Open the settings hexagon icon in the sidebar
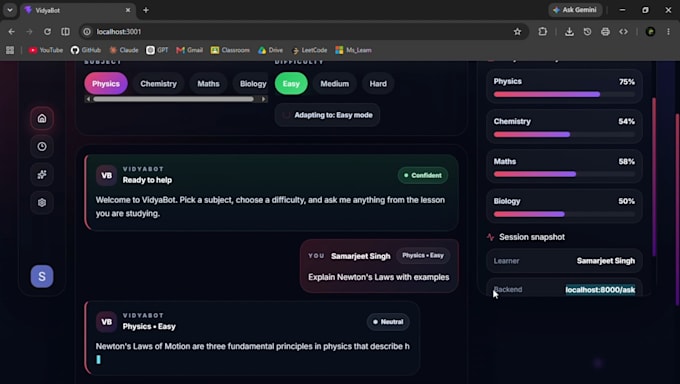The height and width of the screenshot is (384, 680). [x=42, y=202]
